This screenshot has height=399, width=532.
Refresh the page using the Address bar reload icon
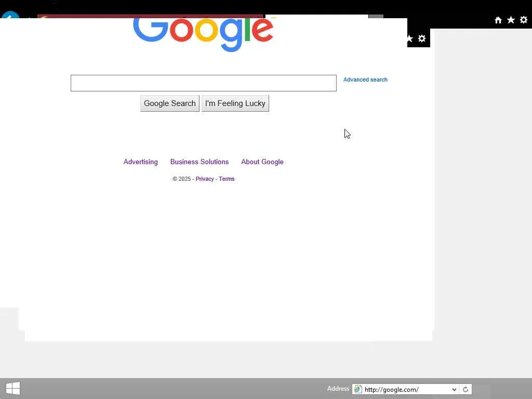tap(465, 389)
